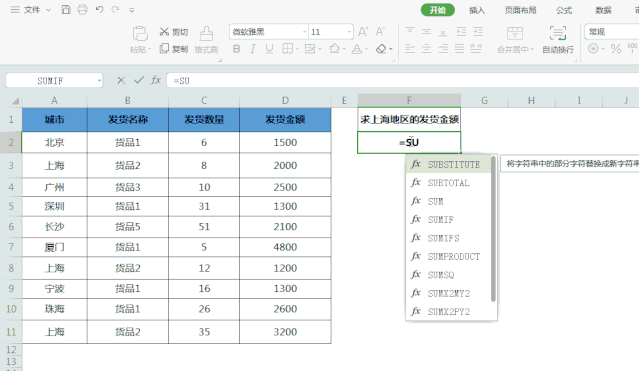Choose SUMIFS from function suggestions
The image size is (639, 371).
pos(448,238)
